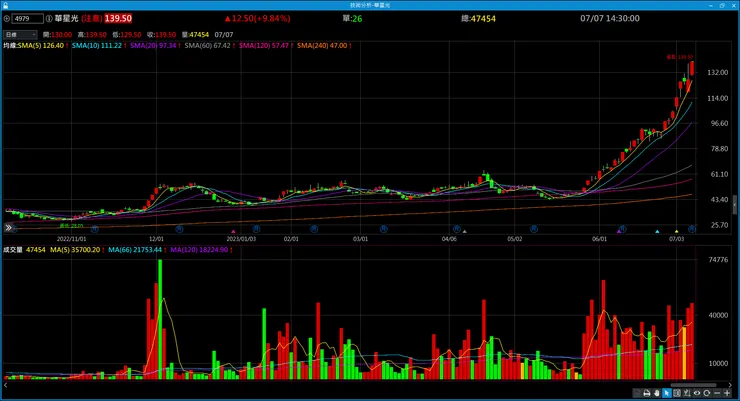Click the stock code field showing 4979
Screen dimensions: 740x401
[x=27, y=19]
